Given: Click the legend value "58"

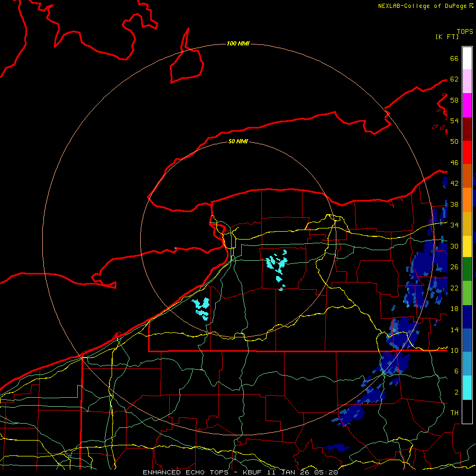Looking at the screenshot, I should pos(454,100).
